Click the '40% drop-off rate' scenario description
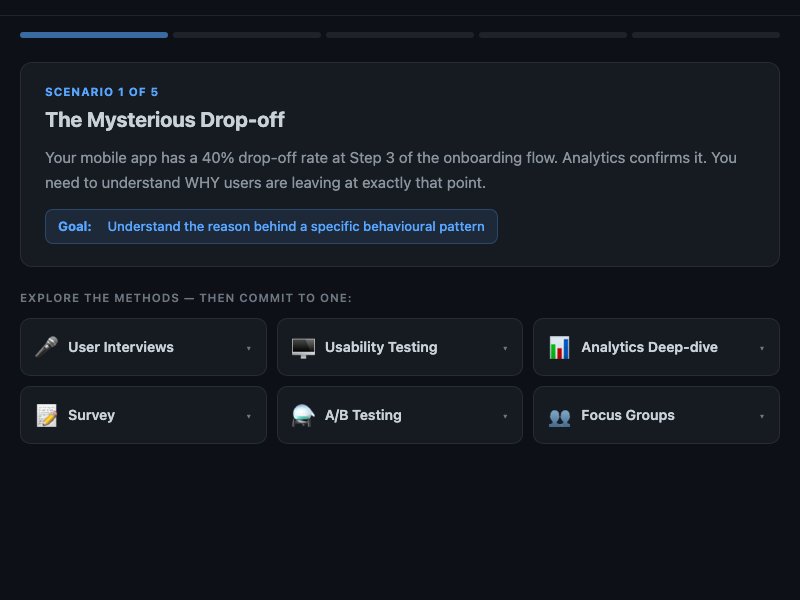800x600 pixels. click(x=391, y=170)
